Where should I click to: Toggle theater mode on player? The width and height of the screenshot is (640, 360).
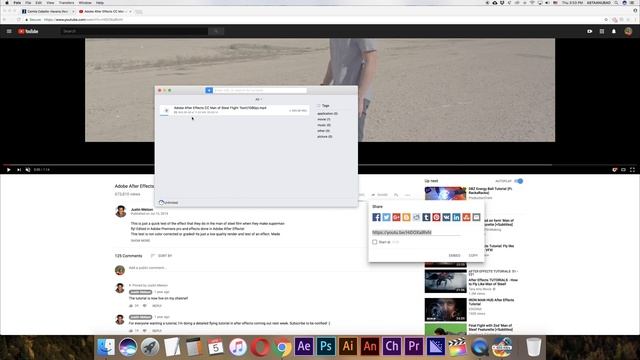tap(623, 170)
